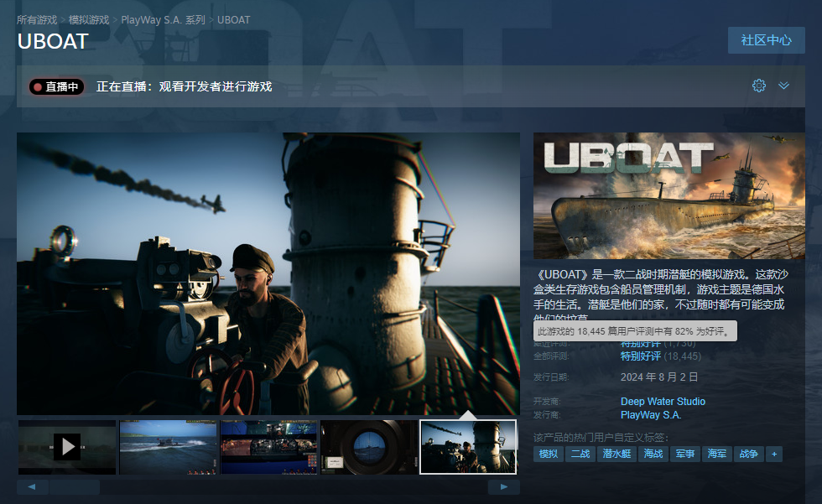The image size is (822, 504).
Task: Open PlayWay S.A. 系列 breadcrumb
Action: pyautogui.click(x=163, y=20)
